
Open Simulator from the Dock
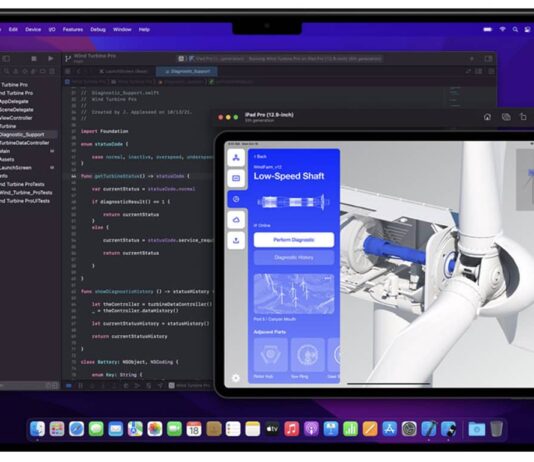(448, 429)
